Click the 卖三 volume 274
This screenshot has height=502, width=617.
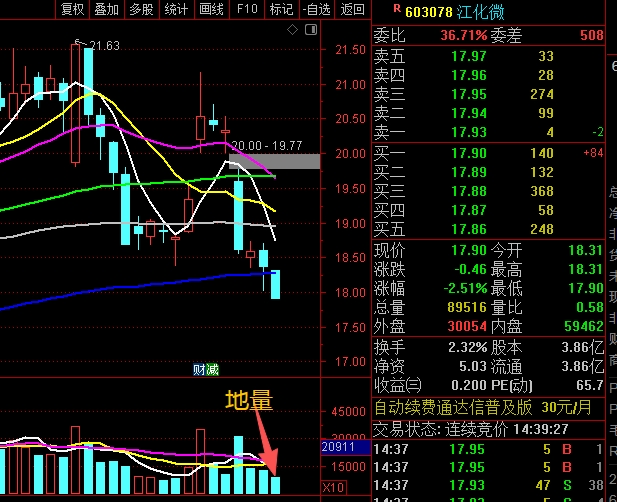542,94
